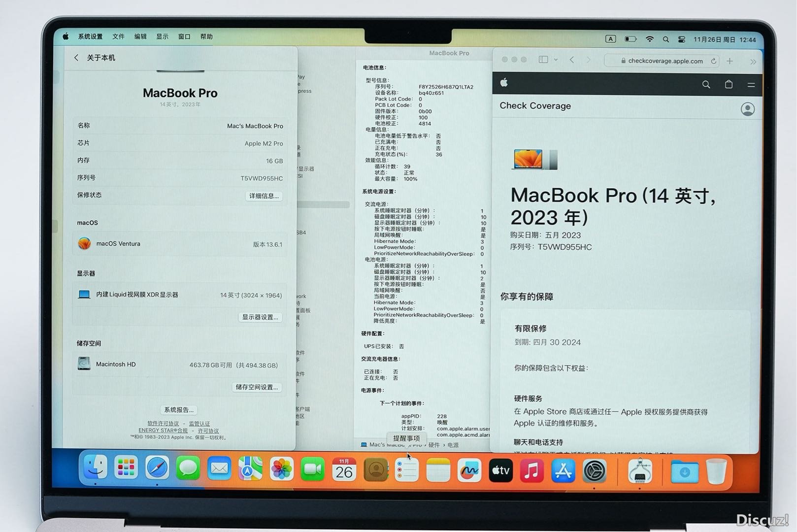Screen dimensions: 797x532
Task: Click Safari sidebar toggle icon
Action: (x=543, y=60)
